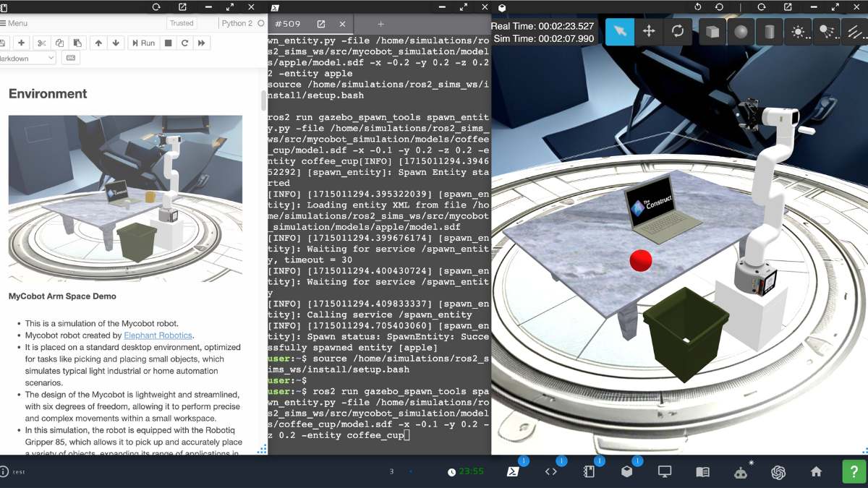Toggle the notebook Trusted indicator
Viewport: 868px width, 488px height.
[x=182, y=23]
